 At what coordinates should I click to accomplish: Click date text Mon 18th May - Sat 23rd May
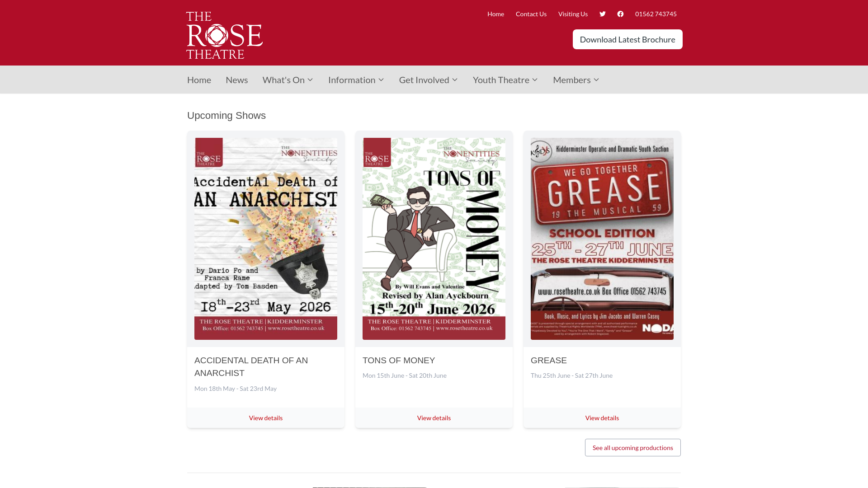pyautogui.click(x=236, y=389)
